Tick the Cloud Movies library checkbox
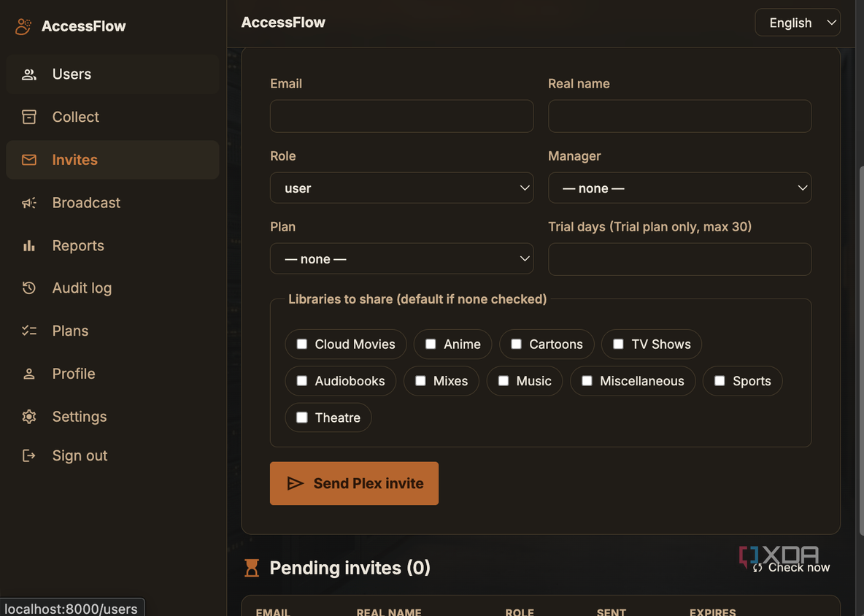Viewport: 864px width, 616px height. point(302,344)
